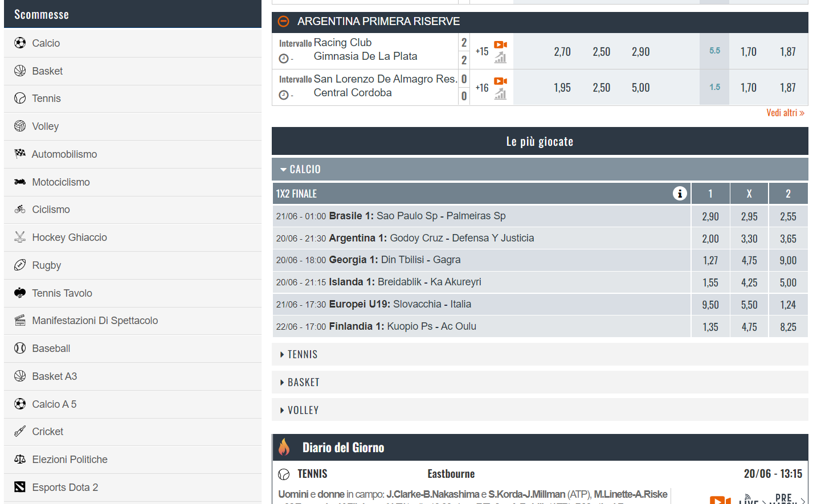Expand the Volley most-played section

point(540,410)
